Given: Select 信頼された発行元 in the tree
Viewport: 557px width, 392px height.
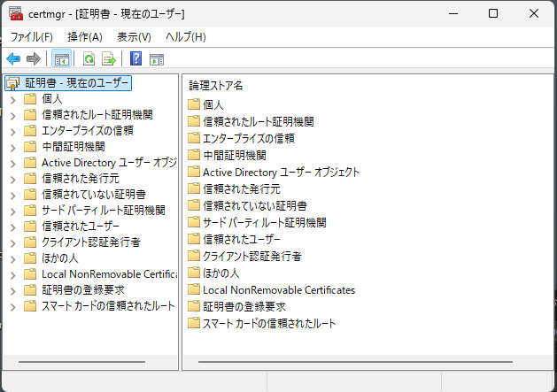Looking at the screenshot, I should tap(81, 178).
